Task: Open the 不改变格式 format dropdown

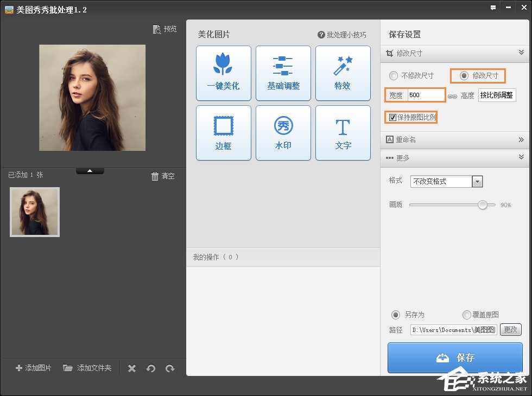Action: click(x=477, y=182)
